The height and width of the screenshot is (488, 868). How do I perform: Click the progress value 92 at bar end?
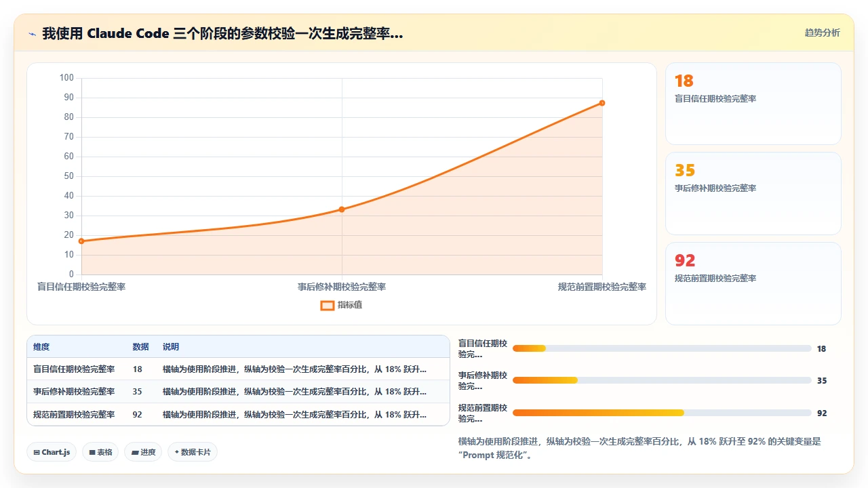click(x=822, y=413)
